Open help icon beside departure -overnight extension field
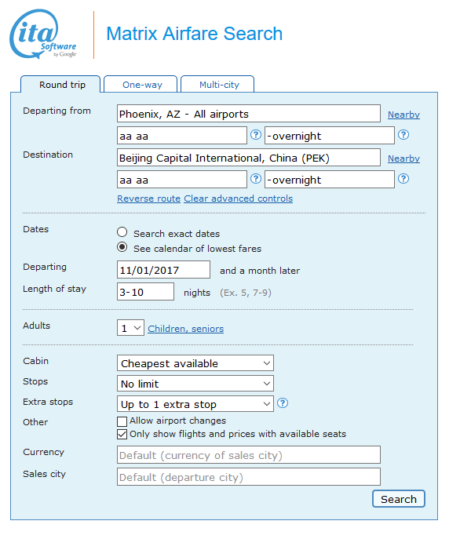 403,135
